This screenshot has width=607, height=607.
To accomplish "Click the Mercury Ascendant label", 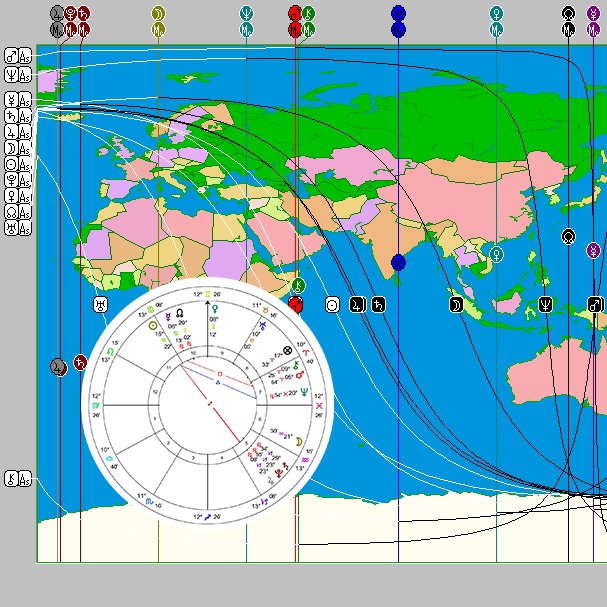I will [18, 100].
